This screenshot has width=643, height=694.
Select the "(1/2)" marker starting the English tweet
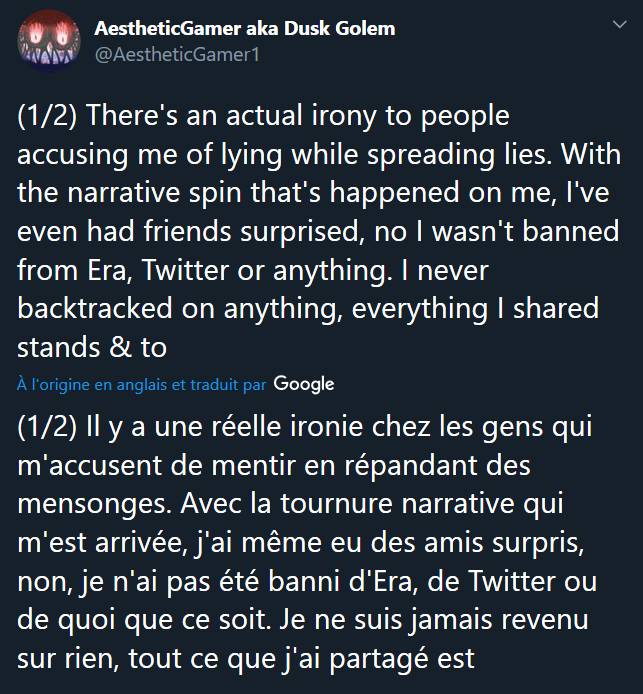click(x=49, y=116)
